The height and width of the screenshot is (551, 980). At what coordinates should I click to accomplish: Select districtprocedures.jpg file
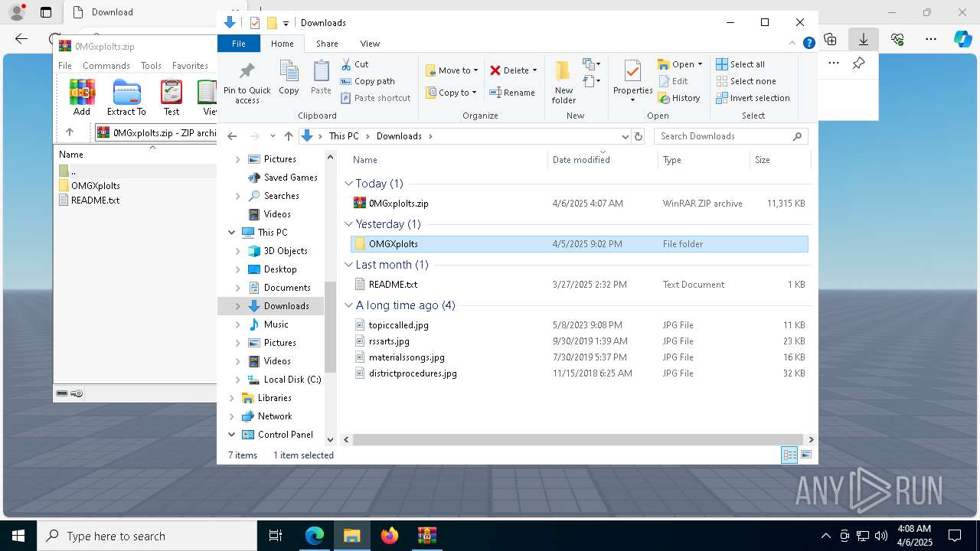[x=580, y=373]
